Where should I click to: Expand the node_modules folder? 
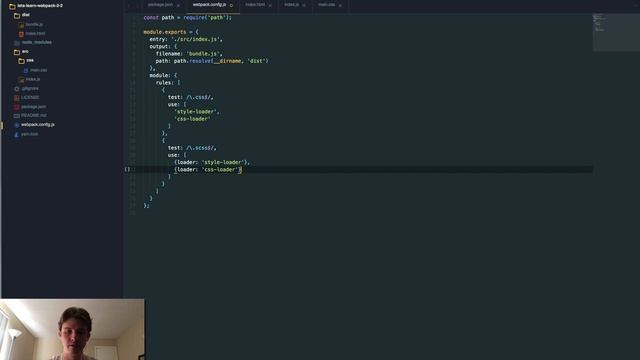[37, 42]
